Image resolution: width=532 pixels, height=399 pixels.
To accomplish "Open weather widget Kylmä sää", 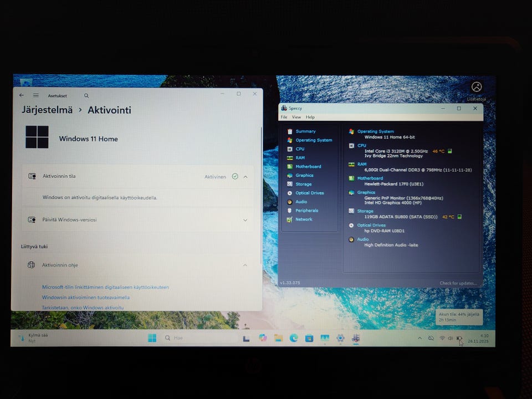I will [x=33, y=338].
